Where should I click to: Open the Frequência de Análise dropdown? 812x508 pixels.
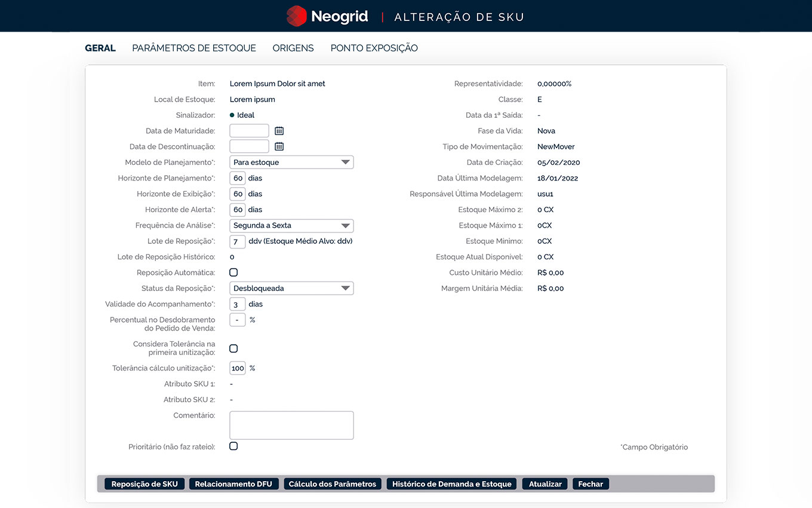click(291, 225)
